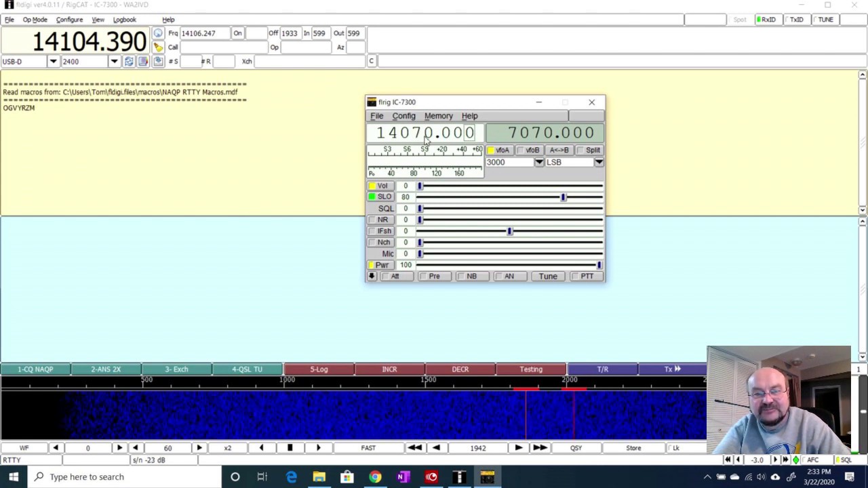This screenshot has width=868, height=488.
Task: Click the QSY button below the waterfall
Action: (576, 448)
